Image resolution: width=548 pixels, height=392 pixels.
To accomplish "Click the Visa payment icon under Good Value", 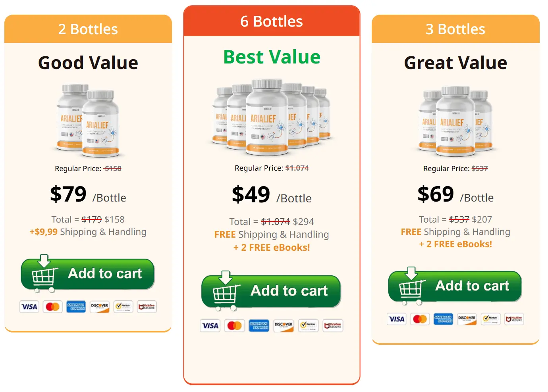I will pos(29,307).
